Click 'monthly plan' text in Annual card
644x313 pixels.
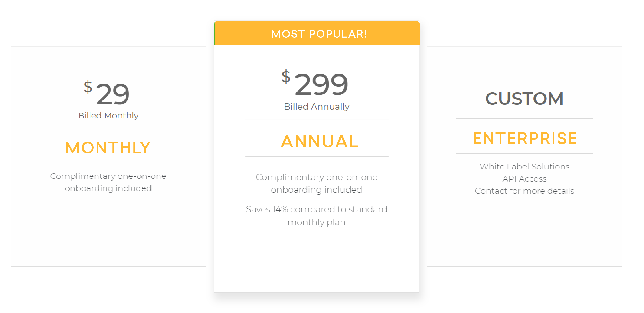coord(317,222)
